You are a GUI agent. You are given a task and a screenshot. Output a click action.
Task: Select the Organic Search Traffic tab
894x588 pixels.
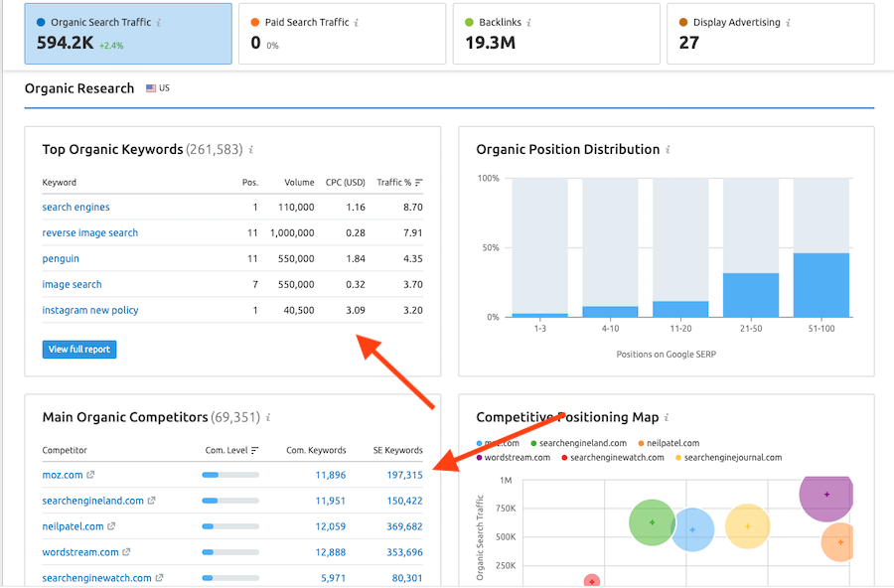point(127,33)
